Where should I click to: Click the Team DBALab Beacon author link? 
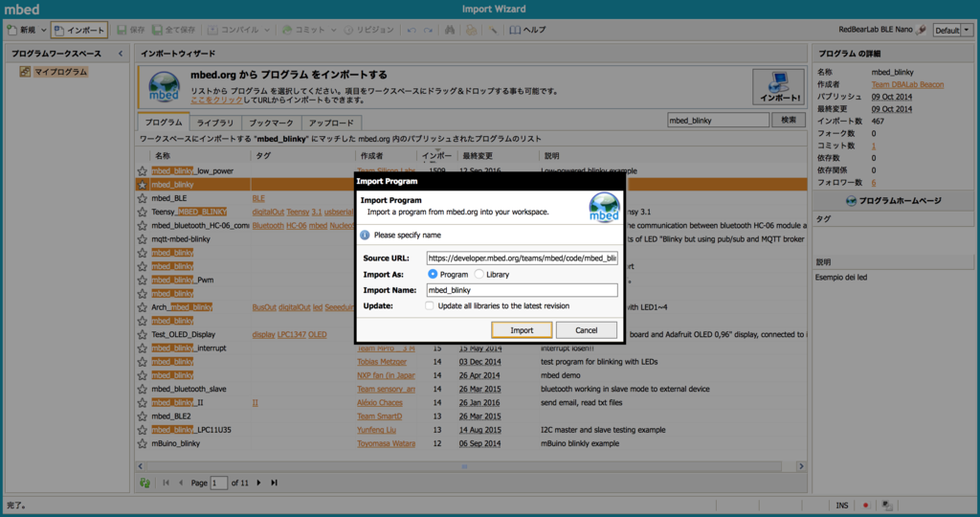pyautogui.click(x=907, y=84)
